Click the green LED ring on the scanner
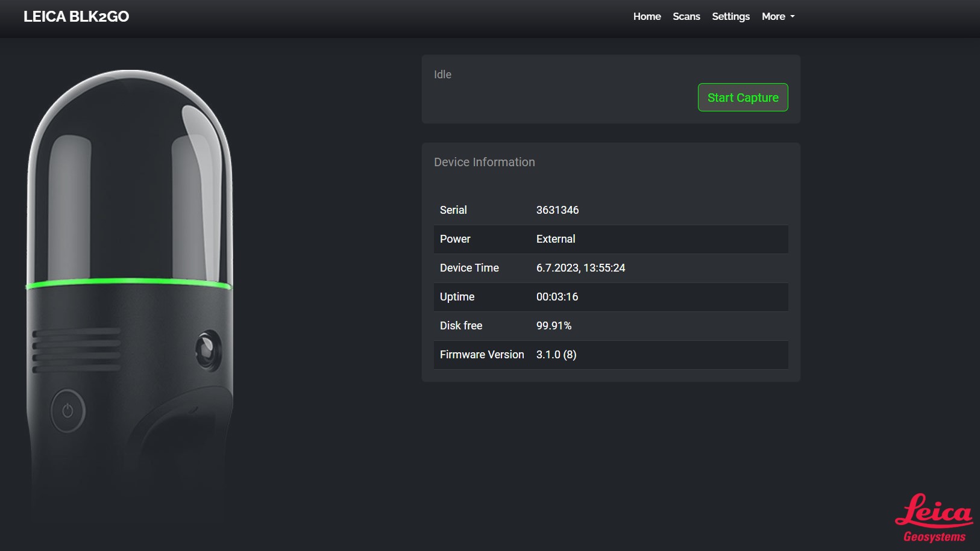 coord(128,282)
